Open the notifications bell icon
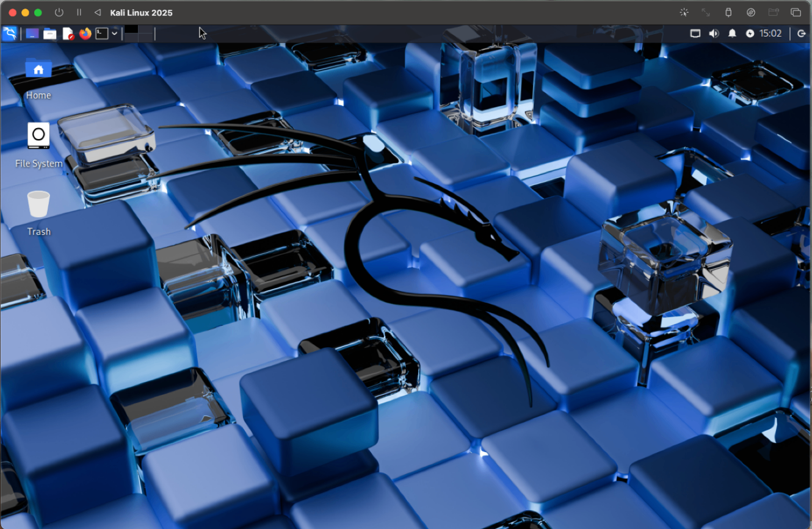This screenshot has height=529, width=812. pos(732,34)
